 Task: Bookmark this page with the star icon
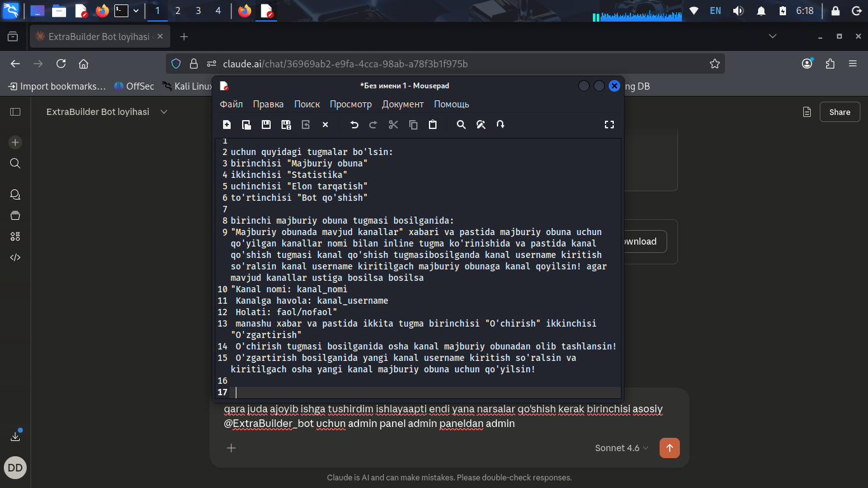(x=714, y=64)
